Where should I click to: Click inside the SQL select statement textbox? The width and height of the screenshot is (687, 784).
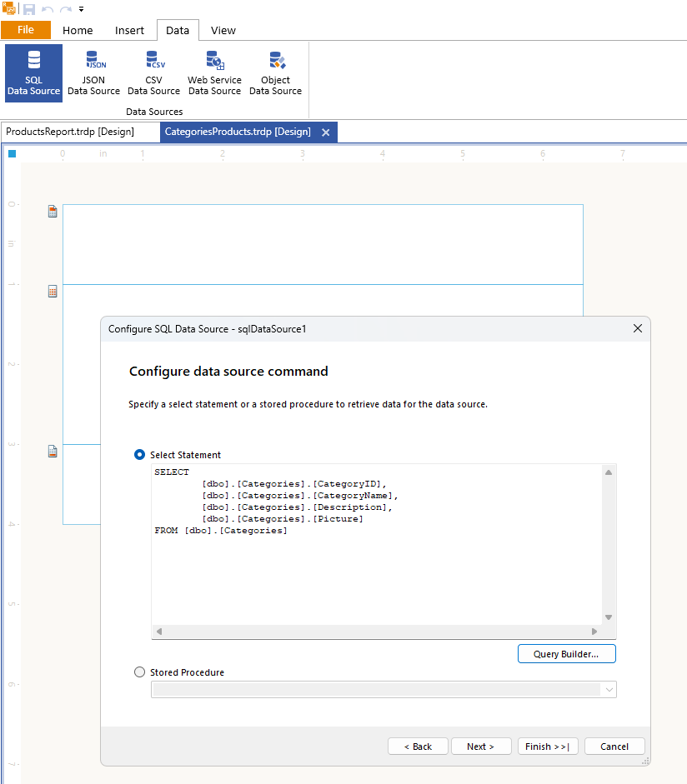[375, 575]
